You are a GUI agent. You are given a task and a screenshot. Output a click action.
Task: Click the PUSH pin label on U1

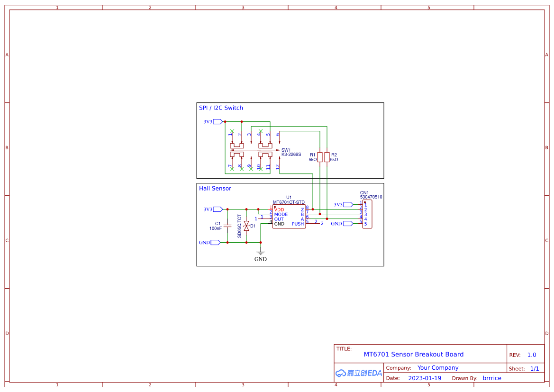tap(298, 224)
